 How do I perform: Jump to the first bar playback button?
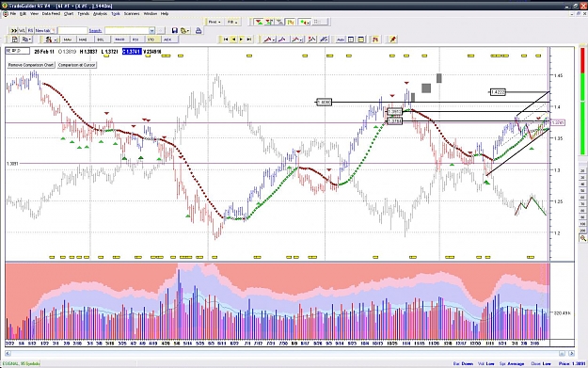pyautogui.click(x=226, y=40)
